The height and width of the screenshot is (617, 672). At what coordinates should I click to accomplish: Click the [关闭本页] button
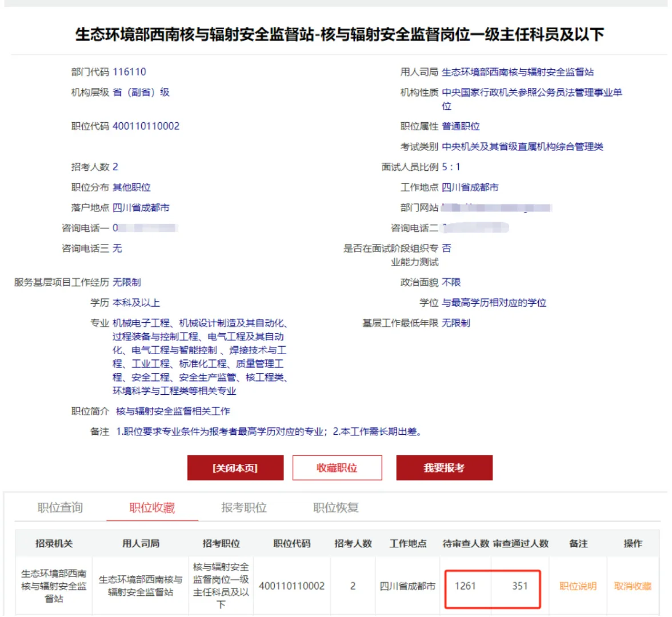tap(235, 467)
